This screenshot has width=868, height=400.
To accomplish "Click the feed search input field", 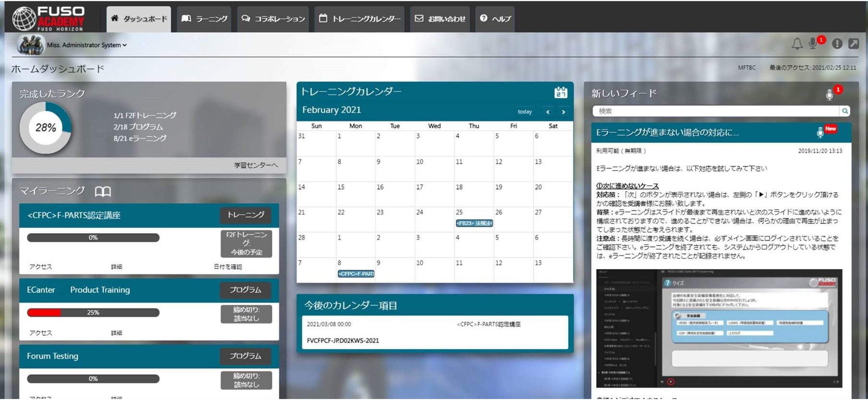I will pos(716,111).
